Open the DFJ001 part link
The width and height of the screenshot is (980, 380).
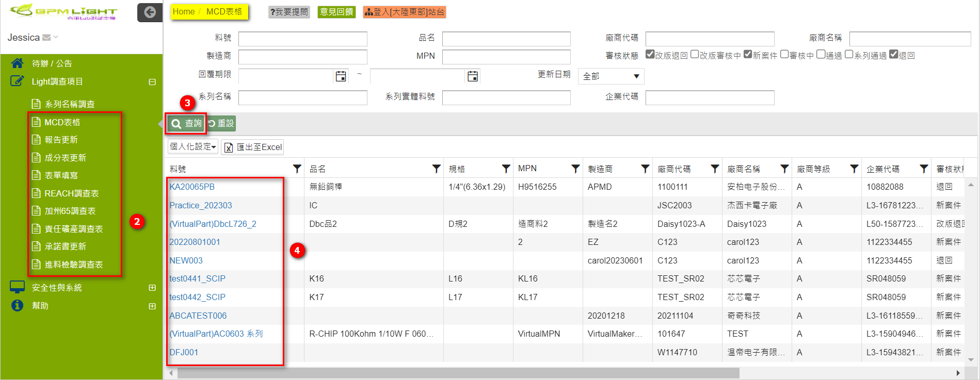pyautogui.click(x=184, y=352)
